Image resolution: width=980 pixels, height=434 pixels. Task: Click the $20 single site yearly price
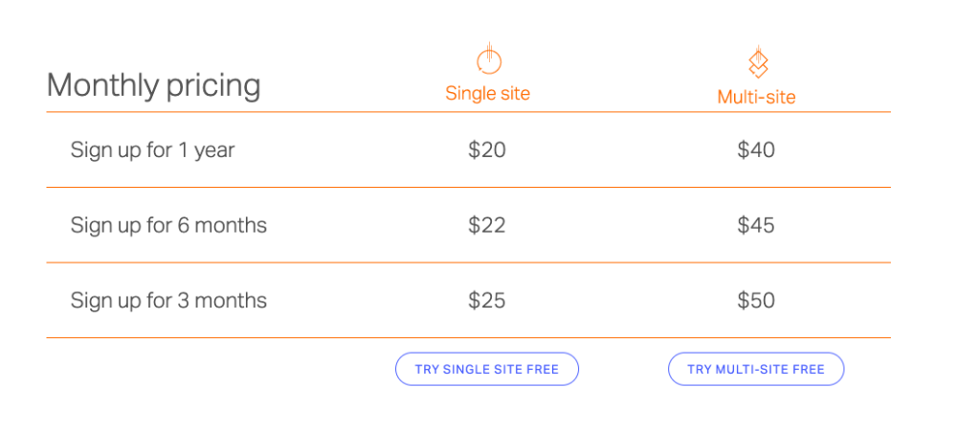coord(487,150)
